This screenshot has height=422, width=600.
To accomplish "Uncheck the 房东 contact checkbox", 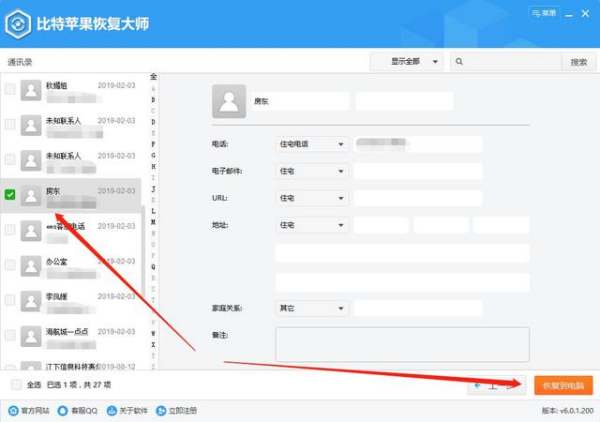I will coord(10,195).
